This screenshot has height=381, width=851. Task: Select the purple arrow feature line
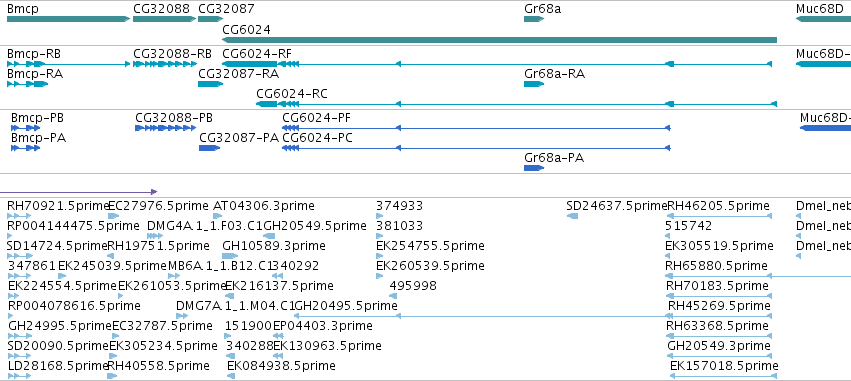(79, 192)
